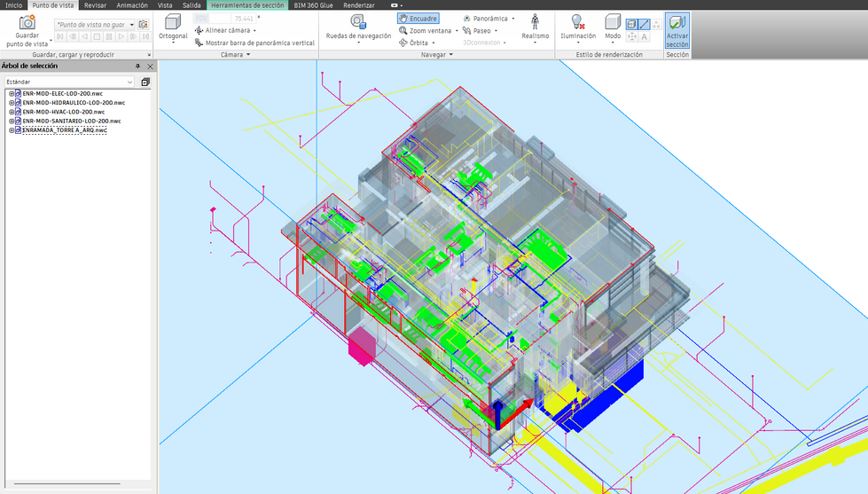Open Guardar, cargar y reproducir dialog launcher

point(149,55)
